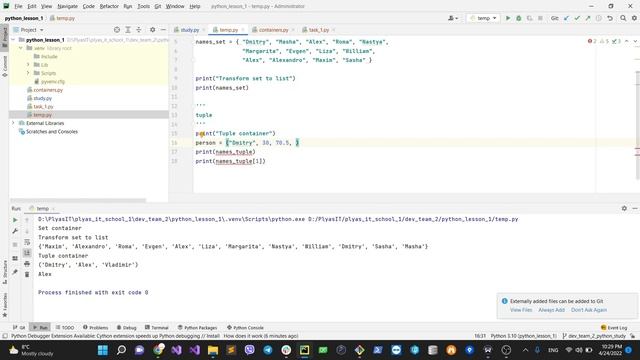Stop the running process in top toolbar
Image resolution: width=640 pixels, height=360 pixels.
540,18
